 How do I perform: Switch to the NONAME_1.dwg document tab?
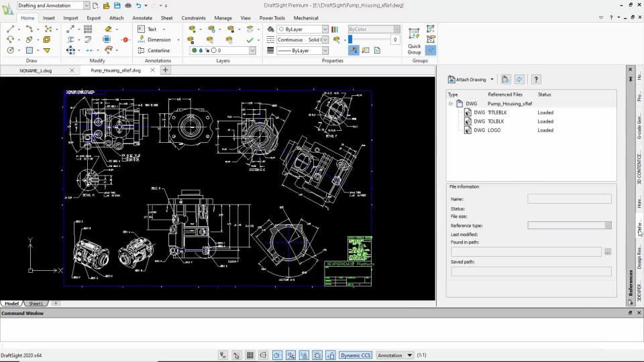(x=36, y=70)
